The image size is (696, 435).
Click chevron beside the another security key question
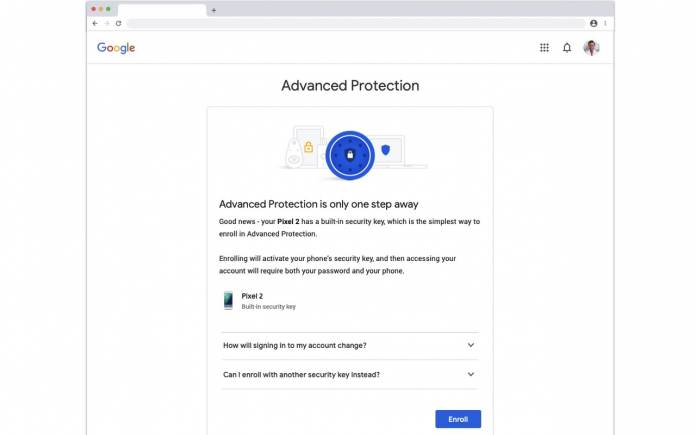coord(471,374)
